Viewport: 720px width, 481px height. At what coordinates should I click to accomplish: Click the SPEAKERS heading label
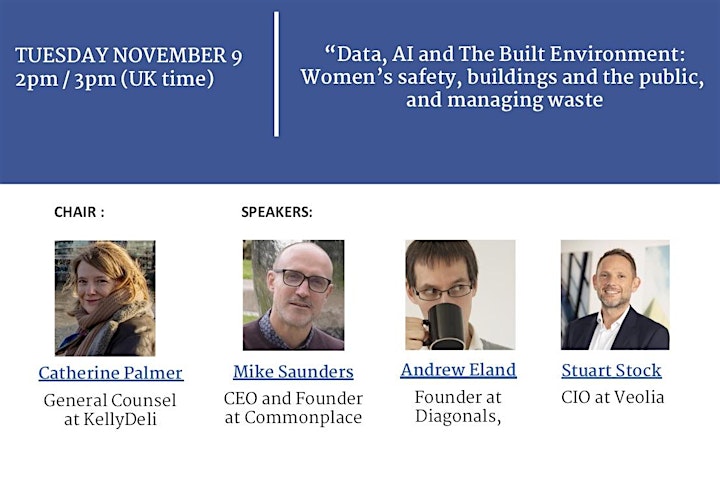[277, 212]
